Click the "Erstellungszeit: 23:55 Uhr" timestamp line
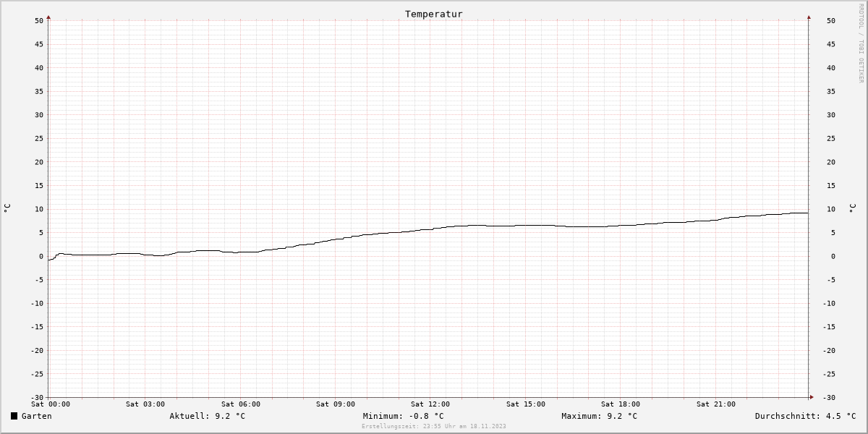This screenshot has width=868, height=434. [434, 426]
